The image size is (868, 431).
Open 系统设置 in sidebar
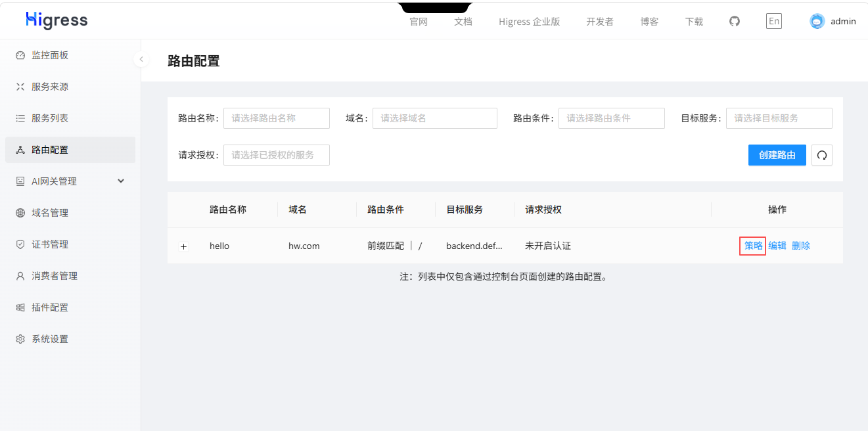70,339
